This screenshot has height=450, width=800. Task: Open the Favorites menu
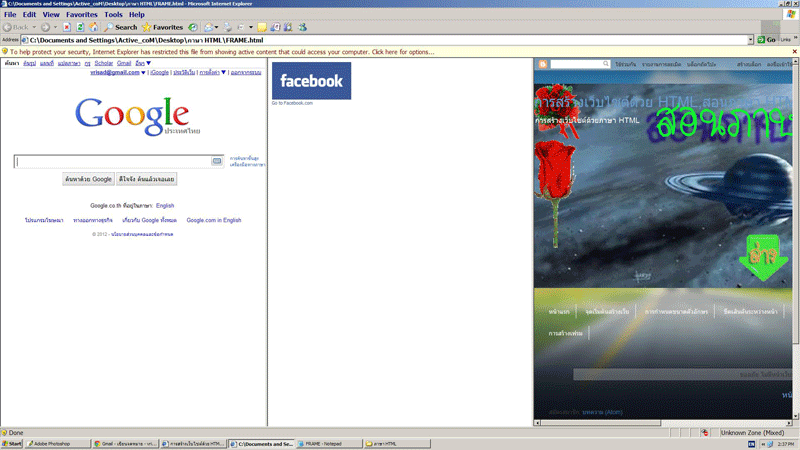(x=82, y=15)
